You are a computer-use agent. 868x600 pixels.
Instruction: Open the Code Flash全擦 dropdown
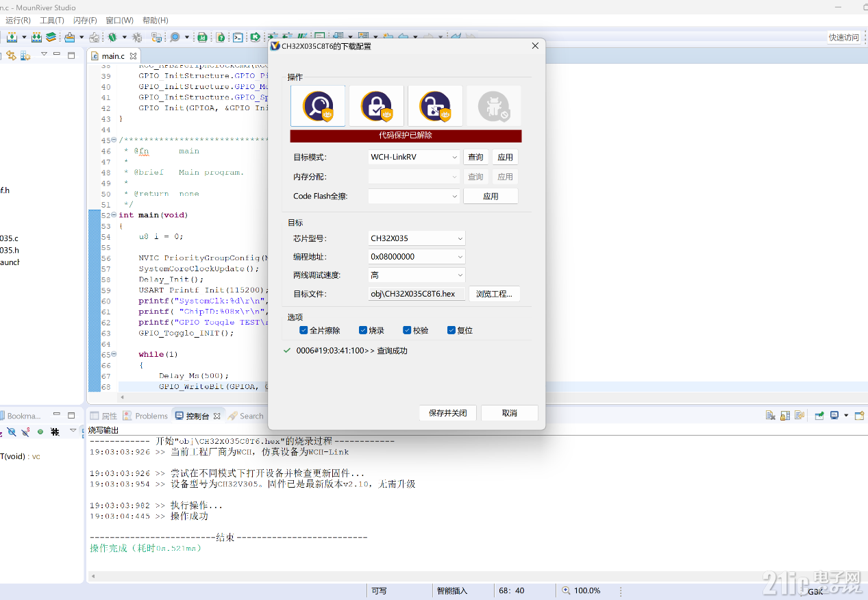414,196
